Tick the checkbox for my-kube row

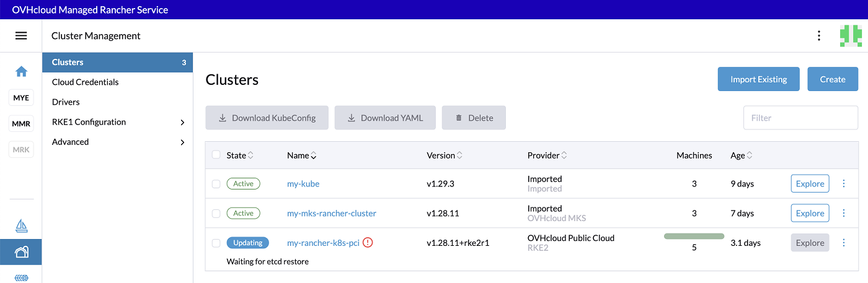[x=216, y=184]
